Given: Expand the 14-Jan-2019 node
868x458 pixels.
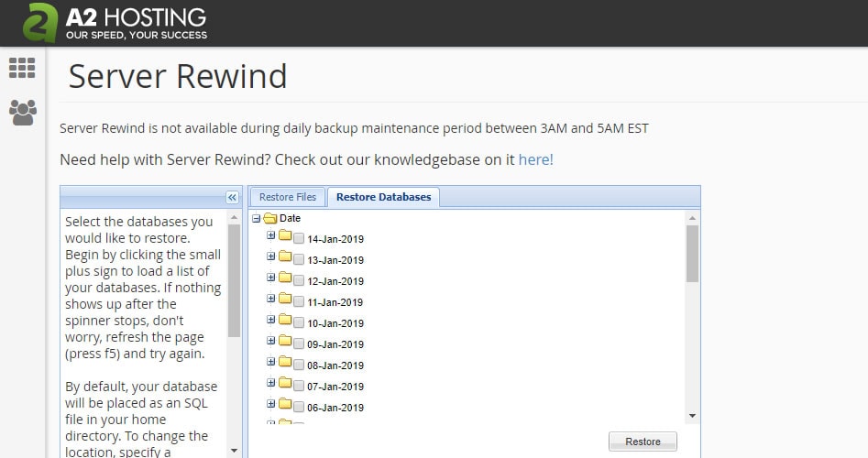Looking at the screenshot, I should (x=270, y=235).
